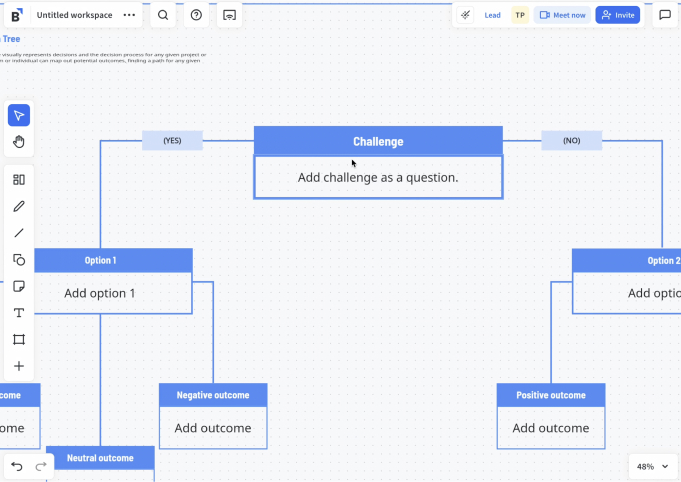Toggle Lead mode
The image size is (681, 482).
click(482, 15)
